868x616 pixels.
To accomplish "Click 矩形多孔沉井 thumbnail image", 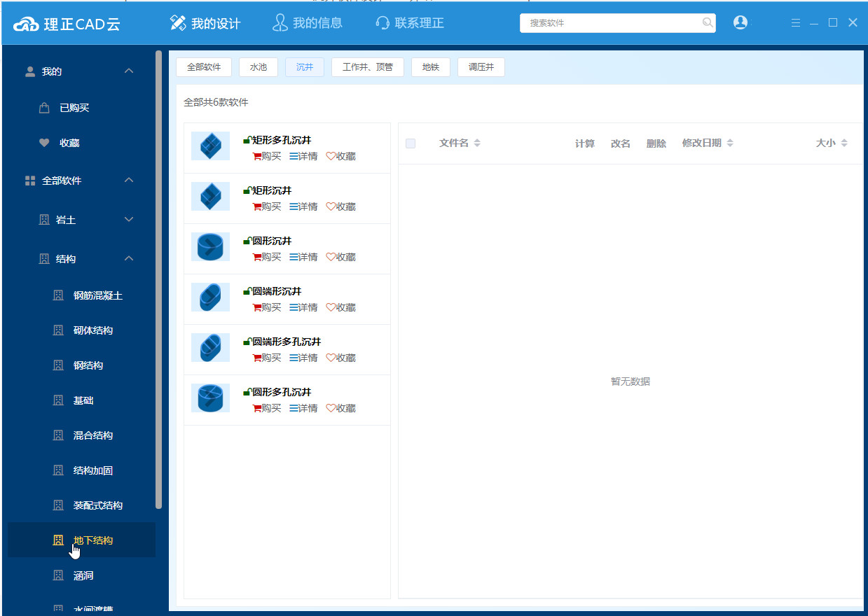I will (x=210, y=146).
